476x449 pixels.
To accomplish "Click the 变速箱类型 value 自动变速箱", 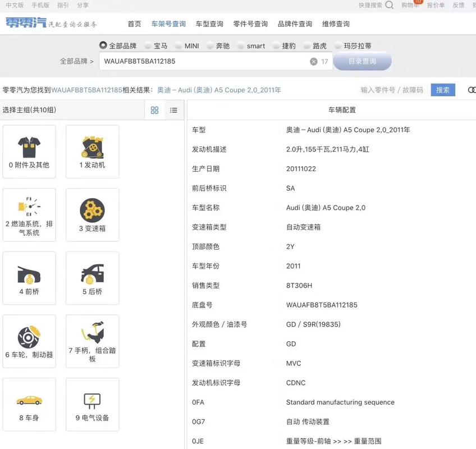I will point(303,227).
